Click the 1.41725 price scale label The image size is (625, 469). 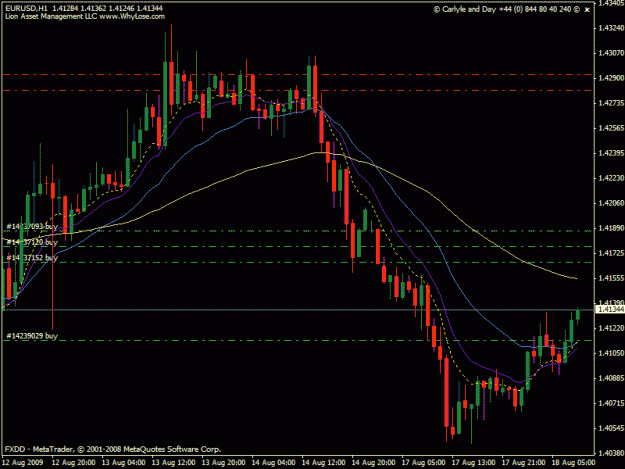[611, 253]
